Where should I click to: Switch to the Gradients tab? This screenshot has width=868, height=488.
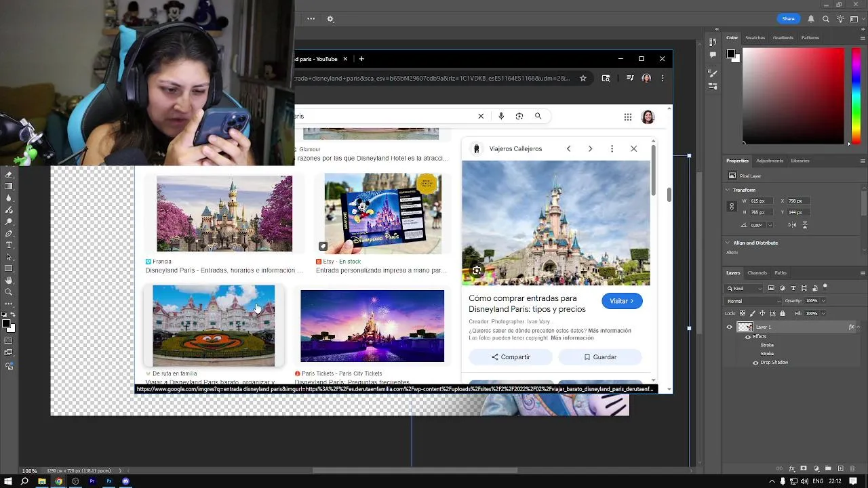[783, 37]
